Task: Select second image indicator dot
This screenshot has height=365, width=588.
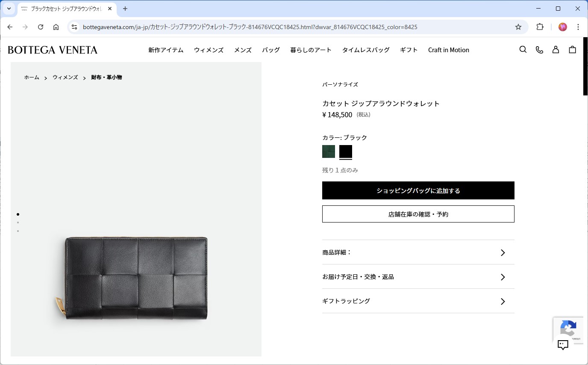Action: pos(18,223)
